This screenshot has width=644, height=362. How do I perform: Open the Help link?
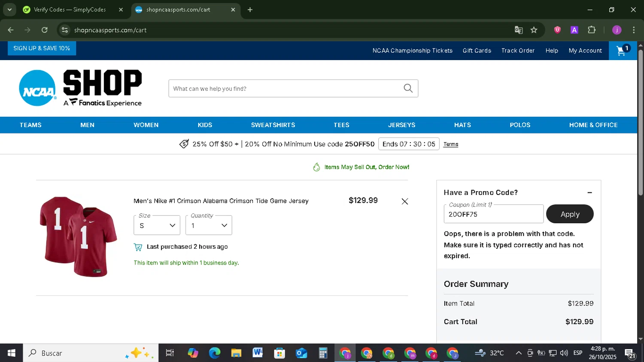pos(552,51)
